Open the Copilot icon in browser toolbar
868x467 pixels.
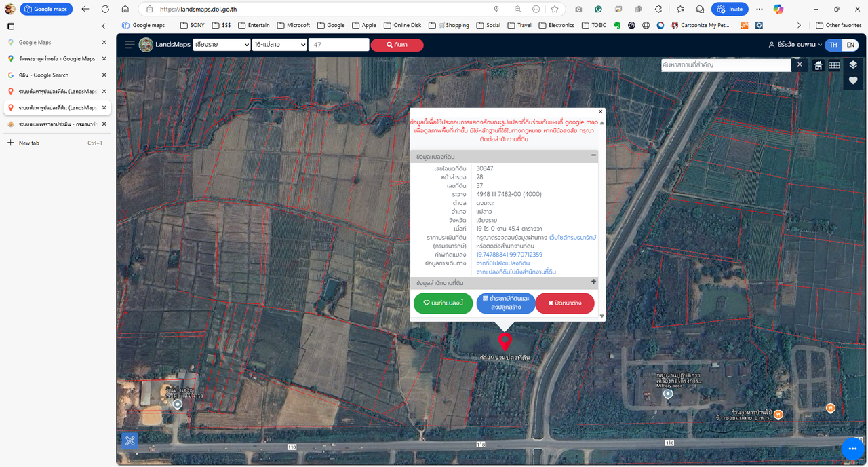778,9
